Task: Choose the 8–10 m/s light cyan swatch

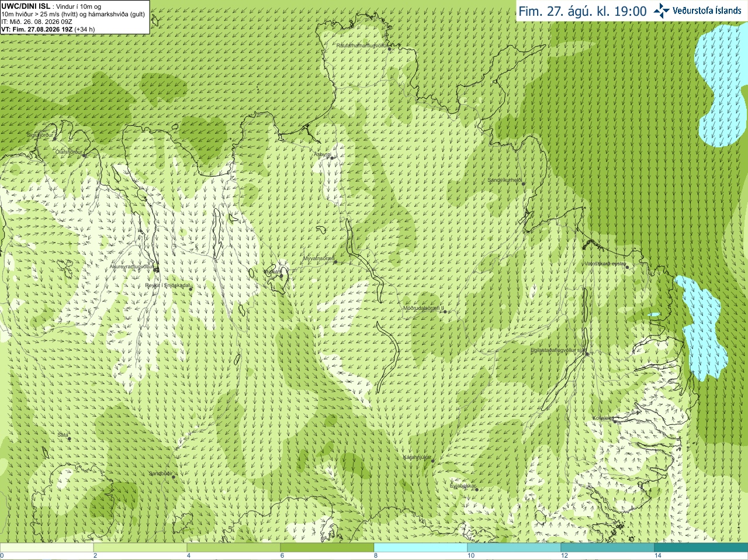Action: click(x=421, y=548)
